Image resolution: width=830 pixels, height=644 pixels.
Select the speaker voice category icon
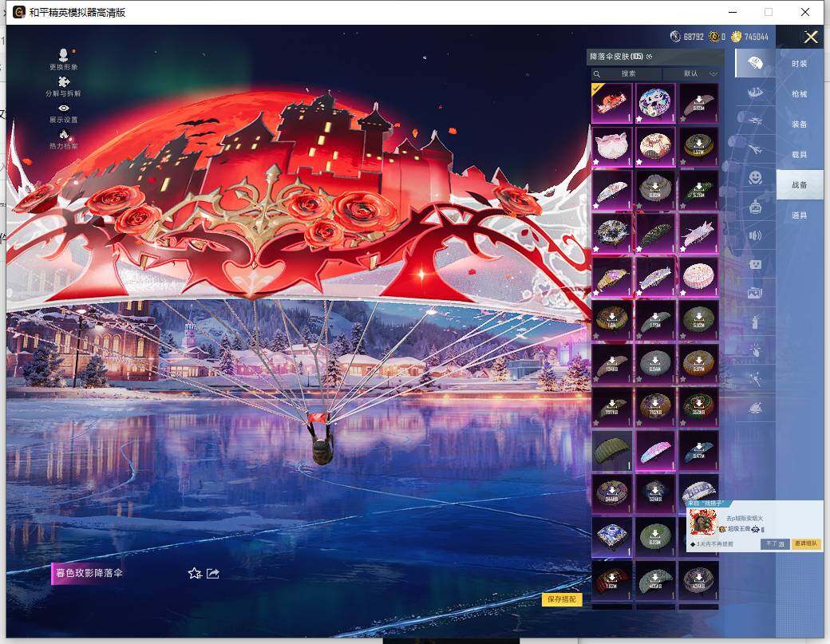coord(755,235)
